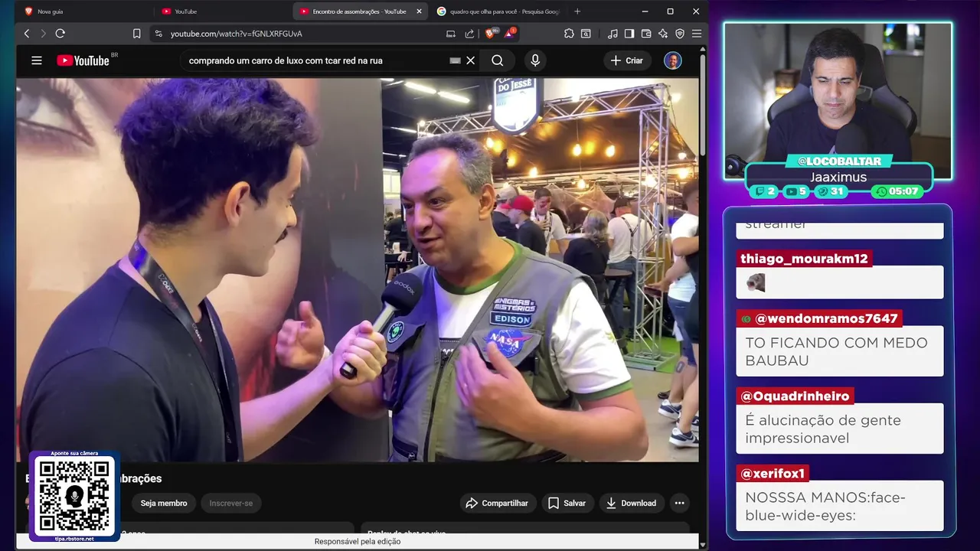Click the QR code overlay image
980x551 pixels.
pos(74,495)
